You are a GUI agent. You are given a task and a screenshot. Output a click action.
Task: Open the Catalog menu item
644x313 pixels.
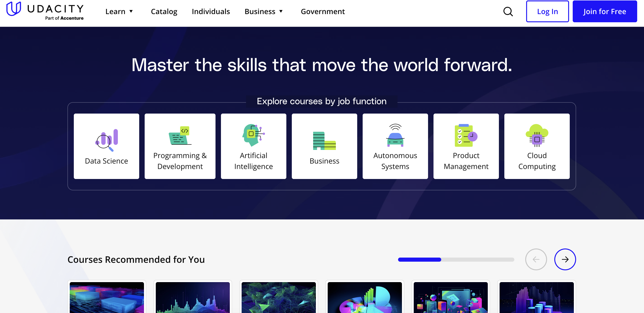[164, 12]
